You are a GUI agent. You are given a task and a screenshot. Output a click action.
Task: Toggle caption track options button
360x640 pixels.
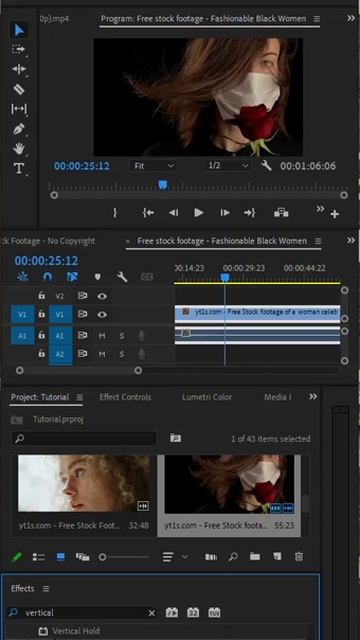pos(147,277)
